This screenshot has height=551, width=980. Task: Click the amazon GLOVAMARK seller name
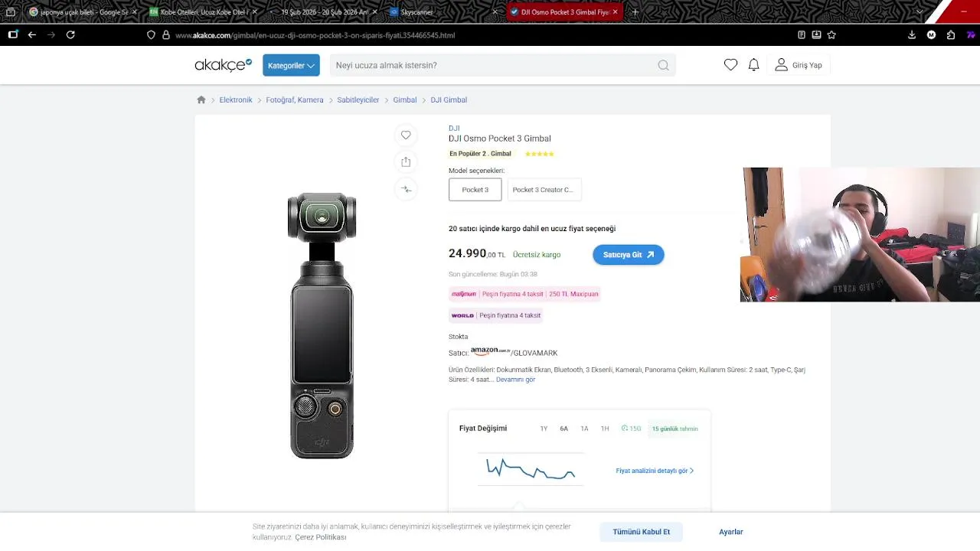tap(514, 352)
